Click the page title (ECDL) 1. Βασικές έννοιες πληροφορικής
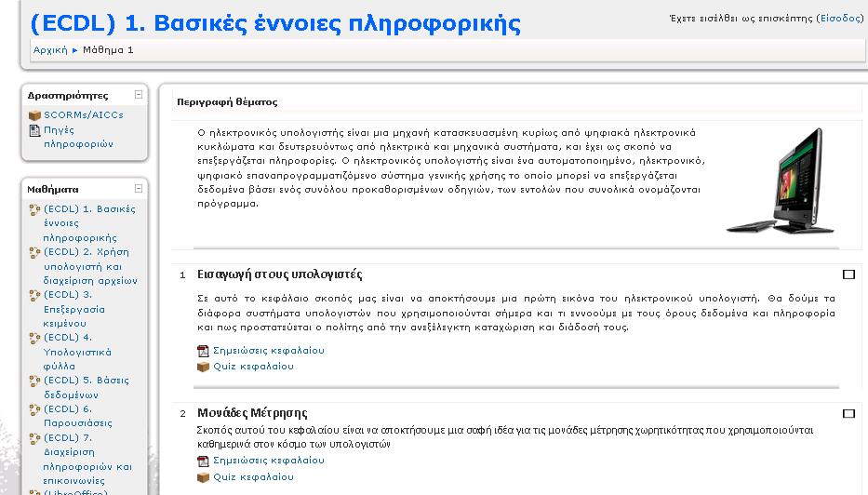The image size is (868, 495). click(x=275, y=24)
